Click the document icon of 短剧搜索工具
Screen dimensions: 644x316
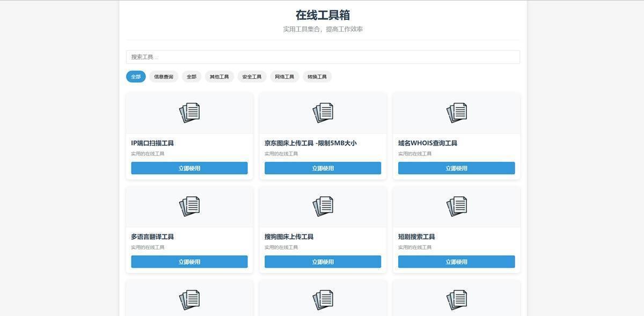coord(456,207)
